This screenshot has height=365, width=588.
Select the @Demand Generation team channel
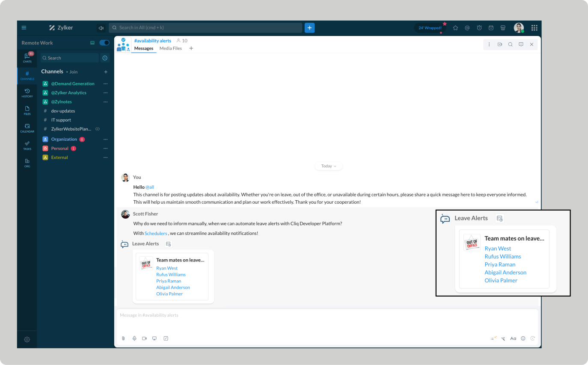tap(73, 84)
